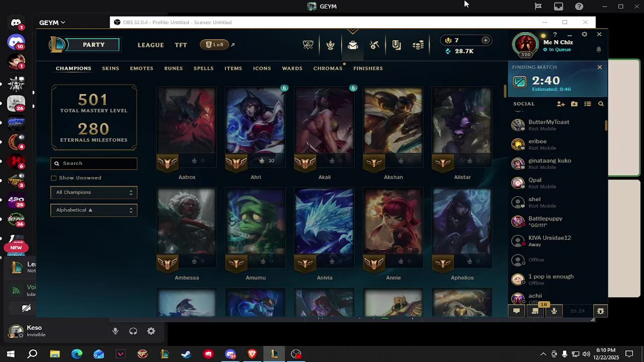
Task: Open the All Champions filter dropdown
Action: click(x=94, y=193)
